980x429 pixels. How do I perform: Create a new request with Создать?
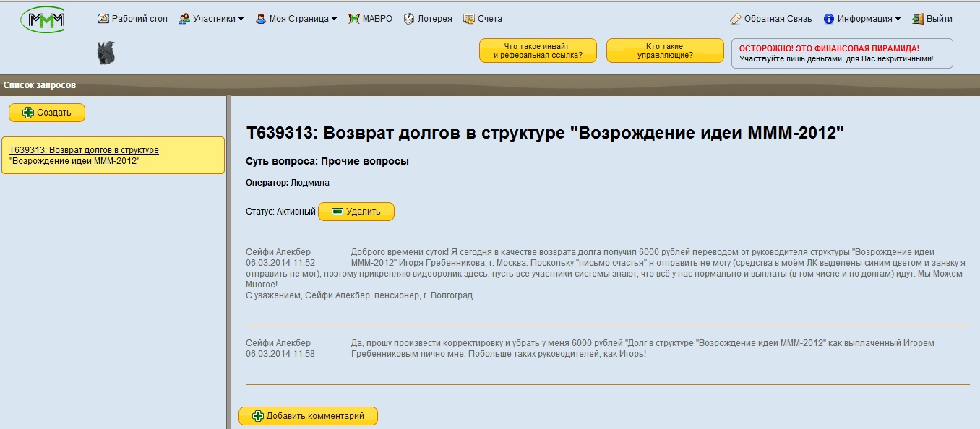click(47, 113)
